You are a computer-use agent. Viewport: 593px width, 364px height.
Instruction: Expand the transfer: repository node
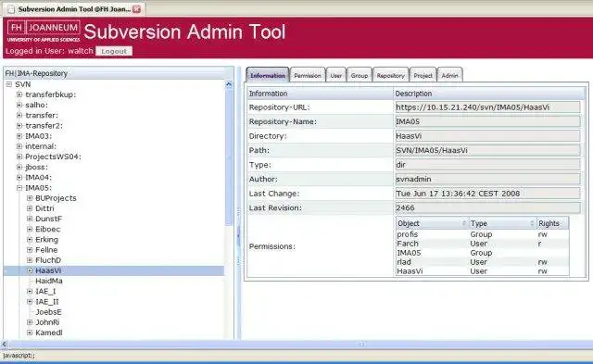pyautogui.click(x=19, y=115)
